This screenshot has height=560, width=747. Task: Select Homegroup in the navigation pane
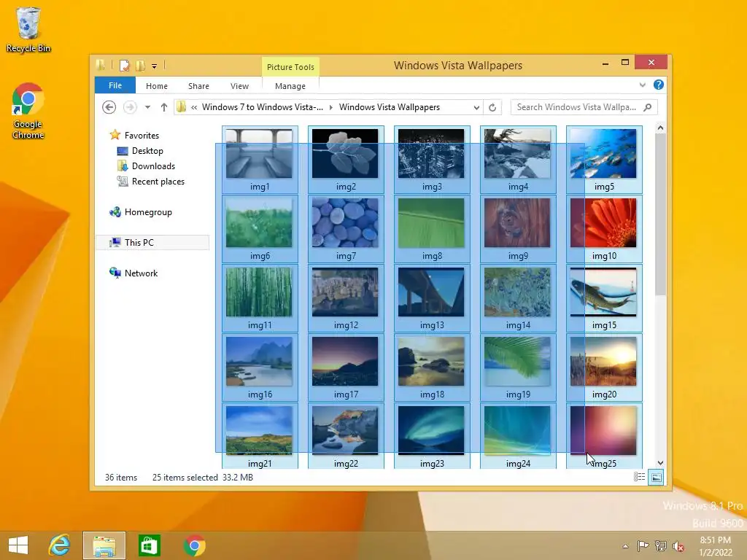(141, 212)
